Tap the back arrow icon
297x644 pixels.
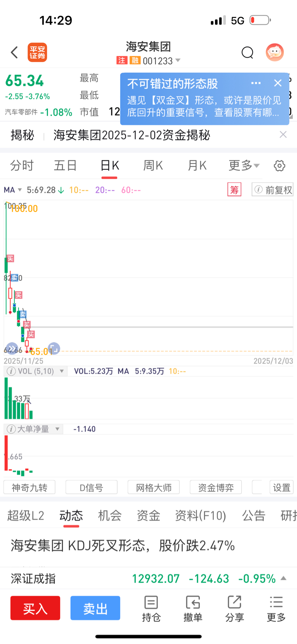pos(14,52)
